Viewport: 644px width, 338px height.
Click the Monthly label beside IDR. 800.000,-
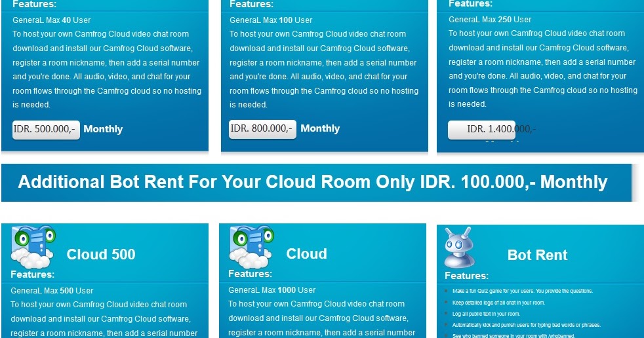(x=320, y=128)
